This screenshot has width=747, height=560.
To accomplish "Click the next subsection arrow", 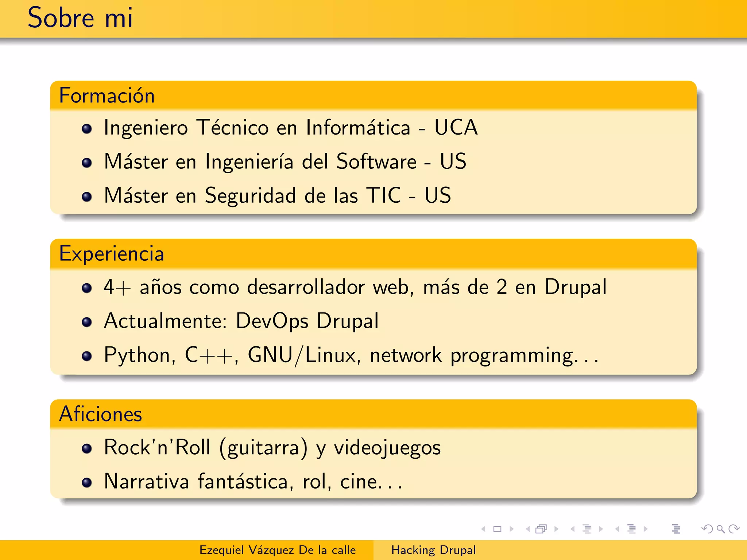I will [601, 529].
